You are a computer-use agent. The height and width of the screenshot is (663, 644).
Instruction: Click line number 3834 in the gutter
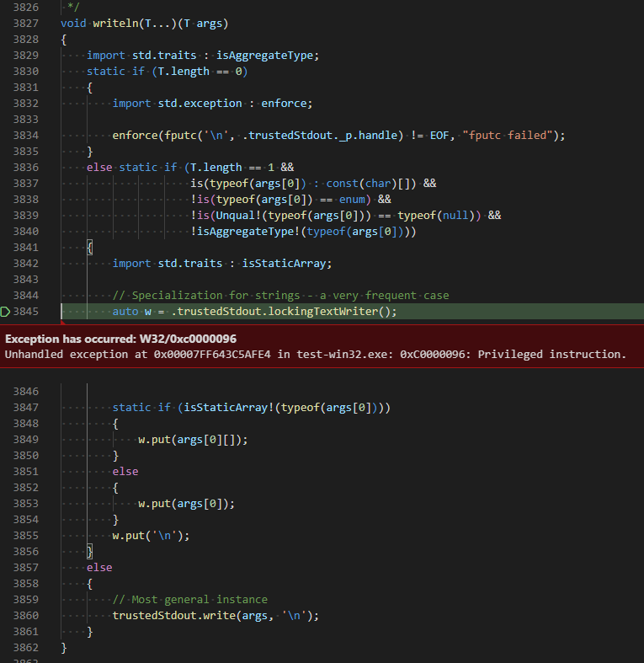tap(26, 136)
